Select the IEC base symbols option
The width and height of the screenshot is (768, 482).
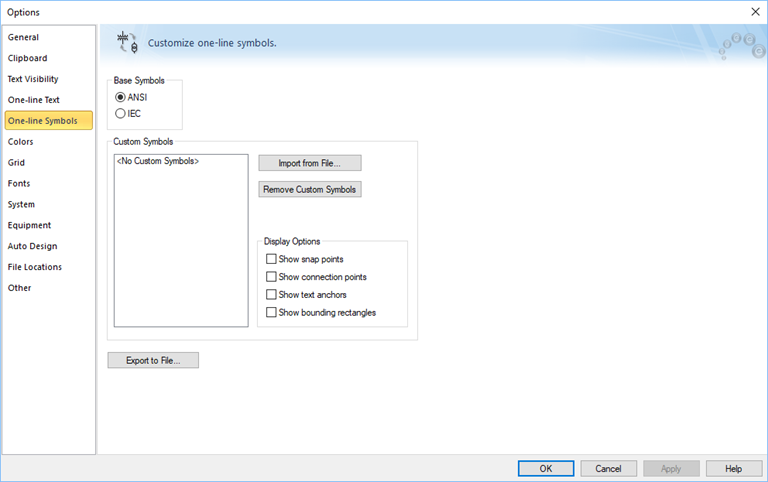pyautogui.click(x=121, y=114)
